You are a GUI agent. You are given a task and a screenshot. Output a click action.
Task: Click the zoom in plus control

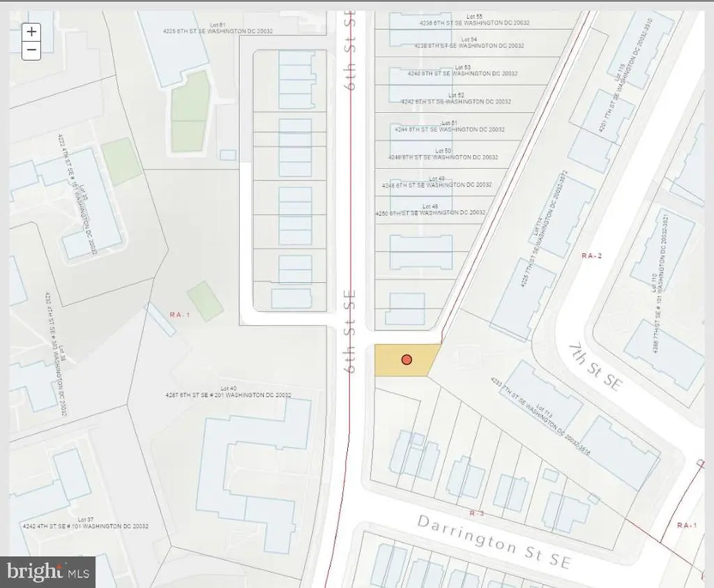(31, 32)
